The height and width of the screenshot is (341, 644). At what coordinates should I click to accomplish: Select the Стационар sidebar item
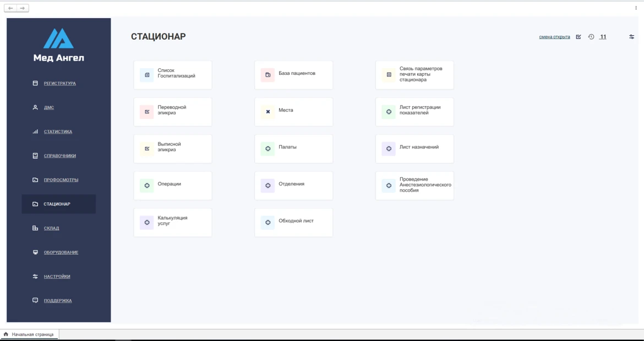click(59, 204)
